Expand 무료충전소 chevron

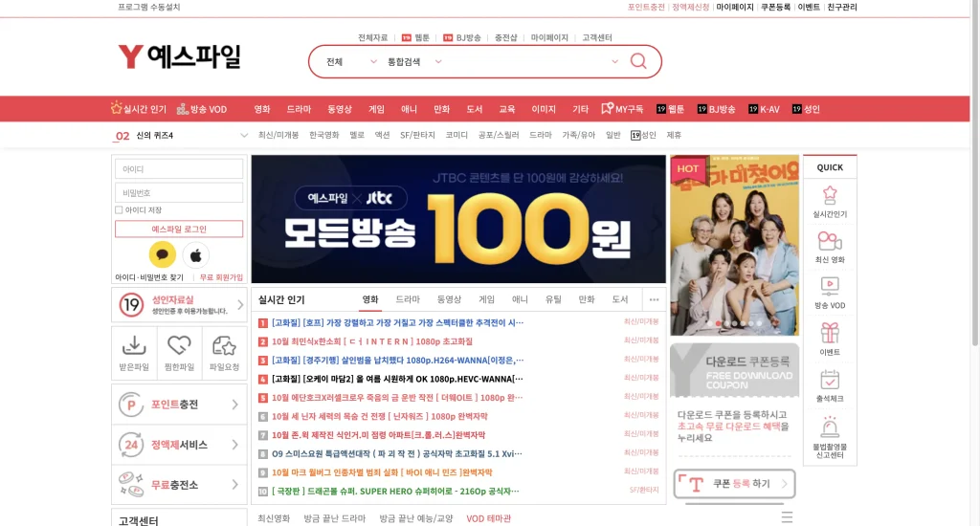click(235, 484)
